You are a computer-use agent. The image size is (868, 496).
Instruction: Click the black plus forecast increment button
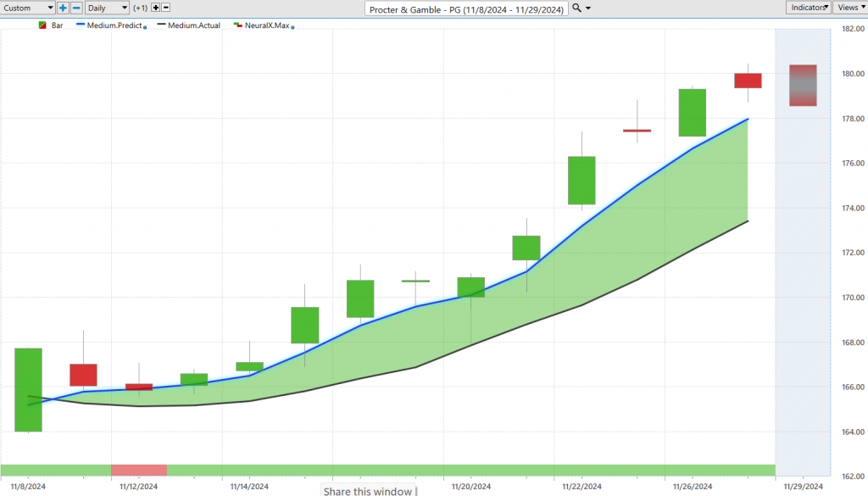pyautogui.click(x=155, y=8)
